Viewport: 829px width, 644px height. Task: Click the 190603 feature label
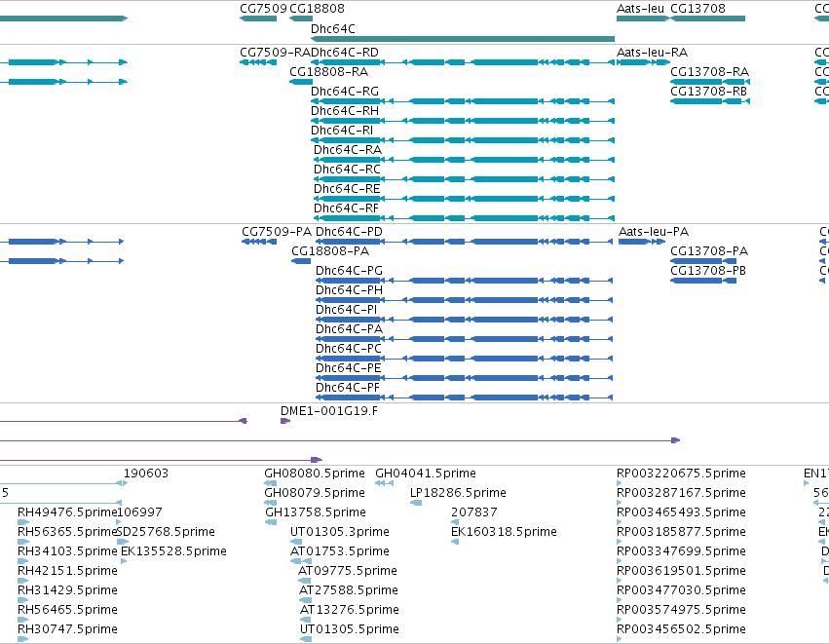(x=146, y=474)
